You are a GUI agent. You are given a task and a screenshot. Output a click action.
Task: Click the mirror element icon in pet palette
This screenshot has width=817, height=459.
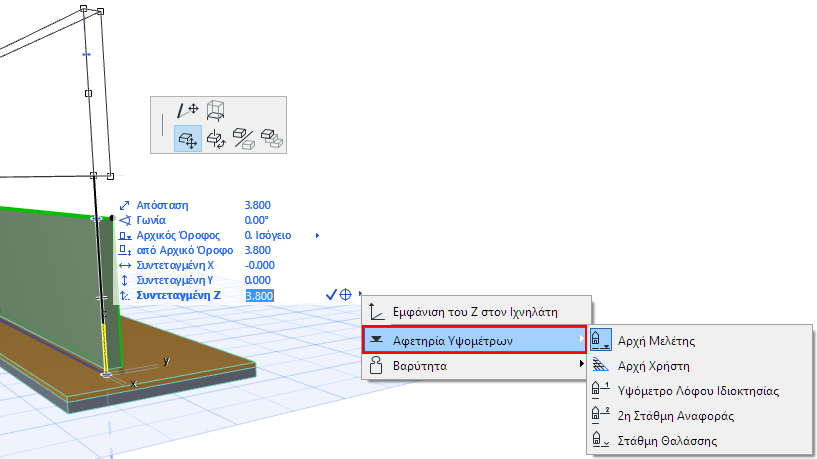pyautogui.click(x=243, y=139)
